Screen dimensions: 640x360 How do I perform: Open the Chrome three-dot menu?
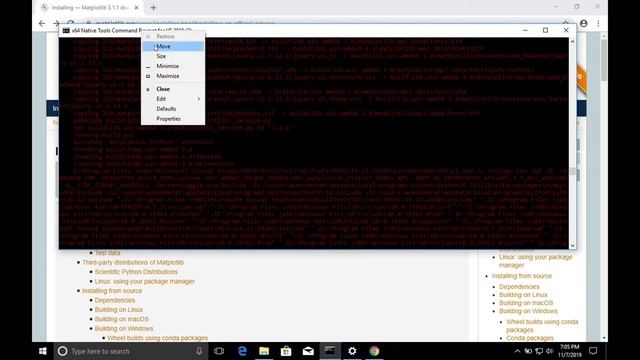coord(598,23)
